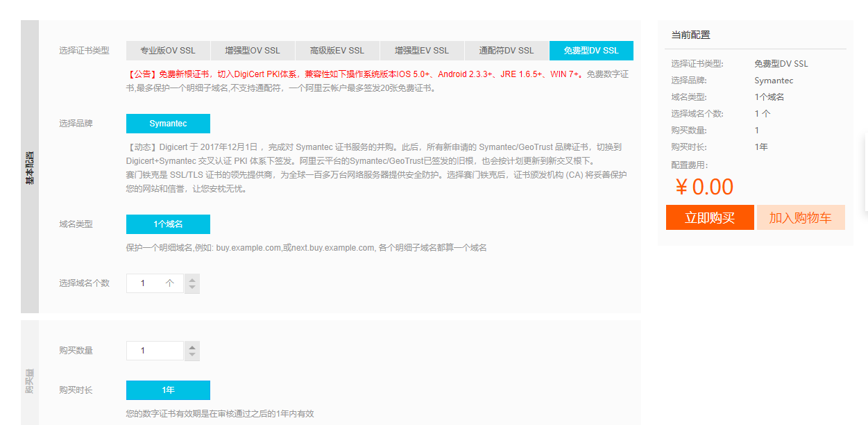Click the 基本配置 vertical section label

(30, 167)
